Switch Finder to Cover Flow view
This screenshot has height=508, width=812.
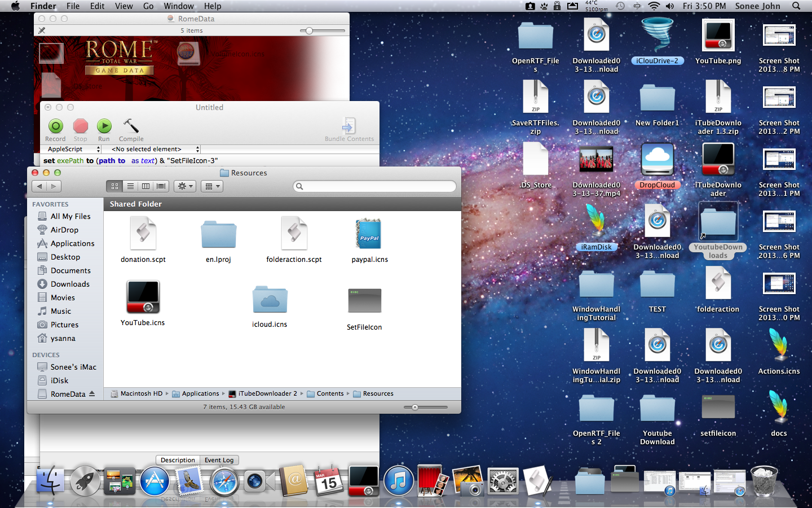pos(161,186)
